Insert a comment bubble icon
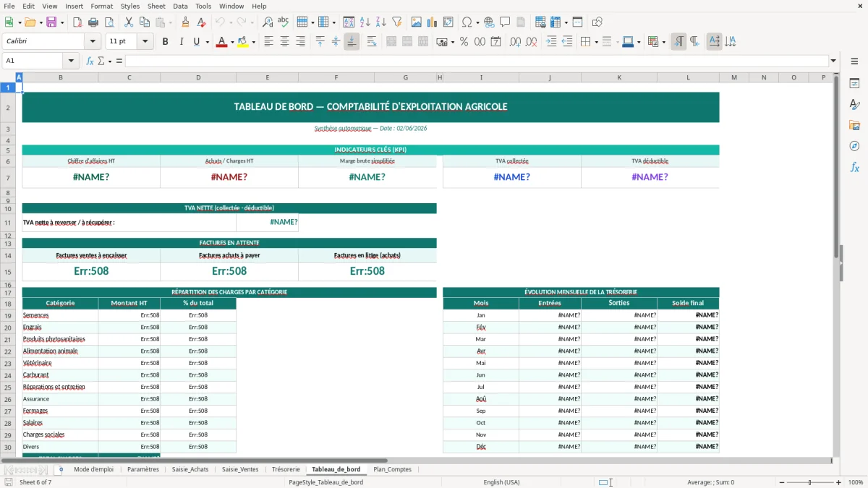 click(x=505, y=22)
